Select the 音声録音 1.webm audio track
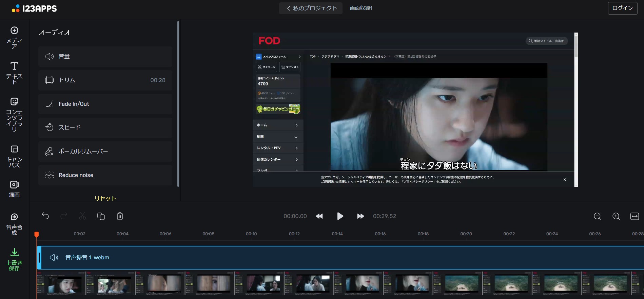This screenshot has height=299, width=644. coord(340,258)
